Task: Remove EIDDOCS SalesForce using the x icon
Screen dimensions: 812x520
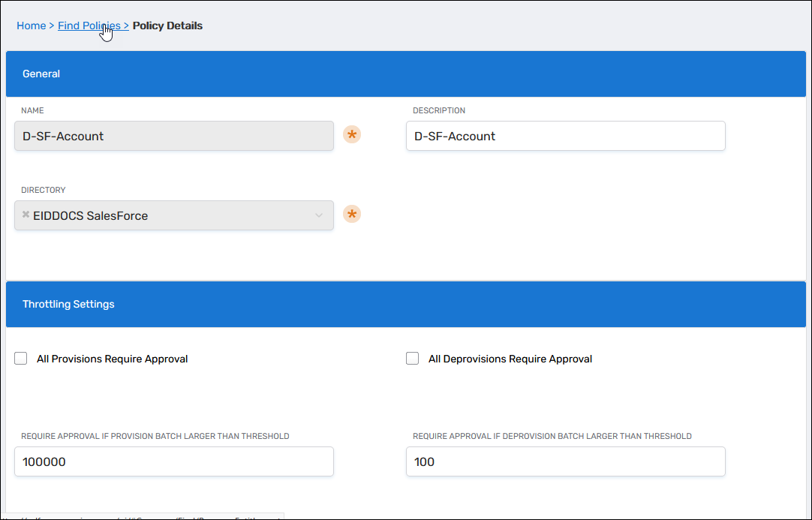Action: pyautogui.click(x=26, y=215)
